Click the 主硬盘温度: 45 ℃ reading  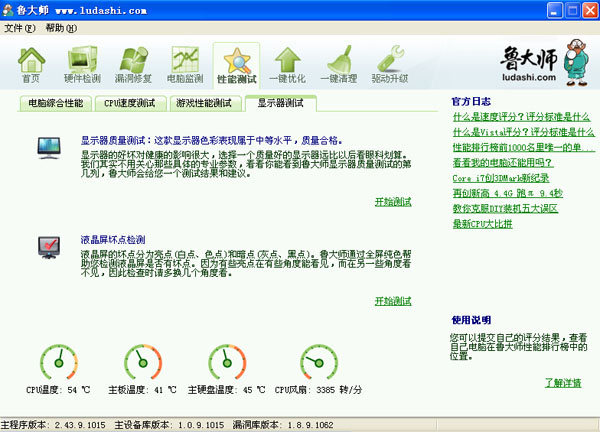(226, 390)
